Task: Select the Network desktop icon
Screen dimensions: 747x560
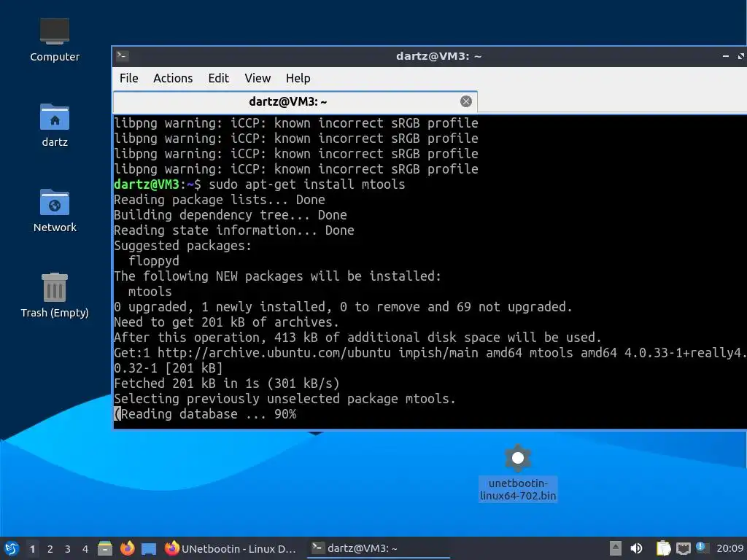Action: [x=55, y=211]
